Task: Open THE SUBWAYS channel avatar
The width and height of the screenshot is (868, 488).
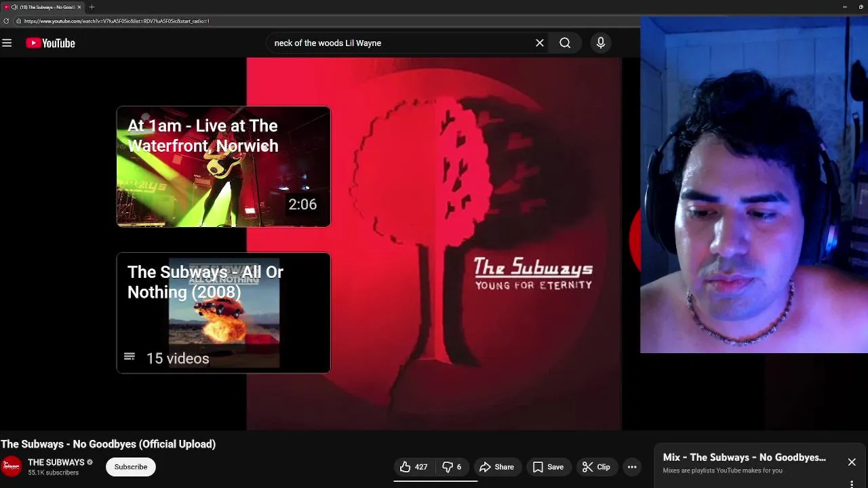Action: pos(12,466)
